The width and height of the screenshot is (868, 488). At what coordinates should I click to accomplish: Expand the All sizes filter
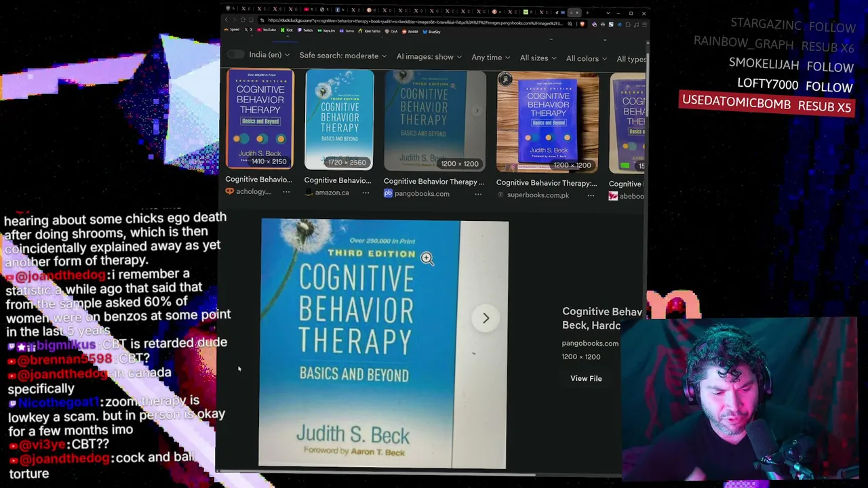pyautogui.click(x=538, y=58)
